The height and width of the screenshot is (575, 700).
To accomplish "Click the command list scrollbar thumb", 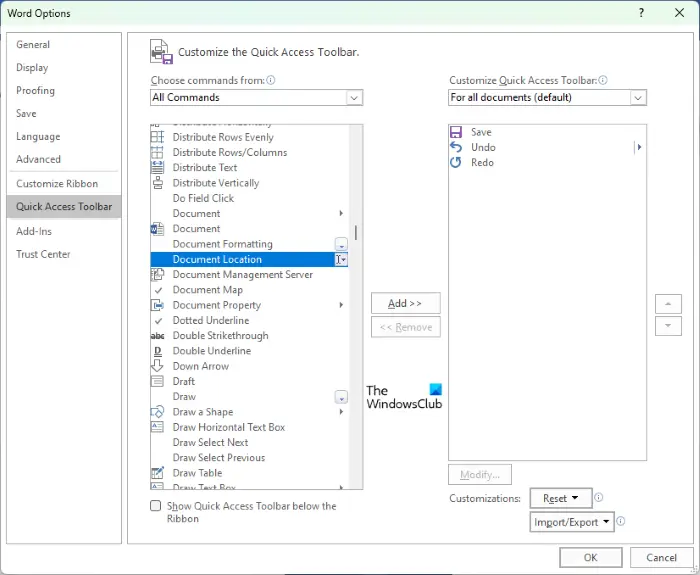I will (x=356, y=233).
